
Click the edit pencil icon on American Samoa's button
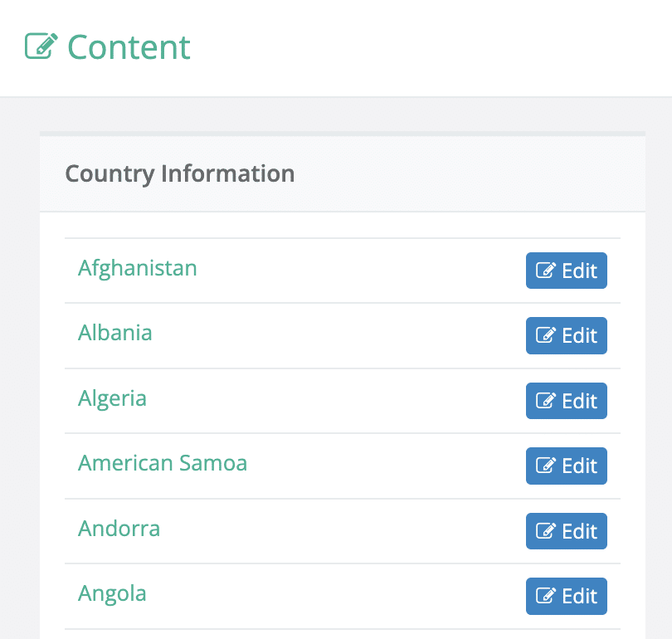[x=545, y=466]
